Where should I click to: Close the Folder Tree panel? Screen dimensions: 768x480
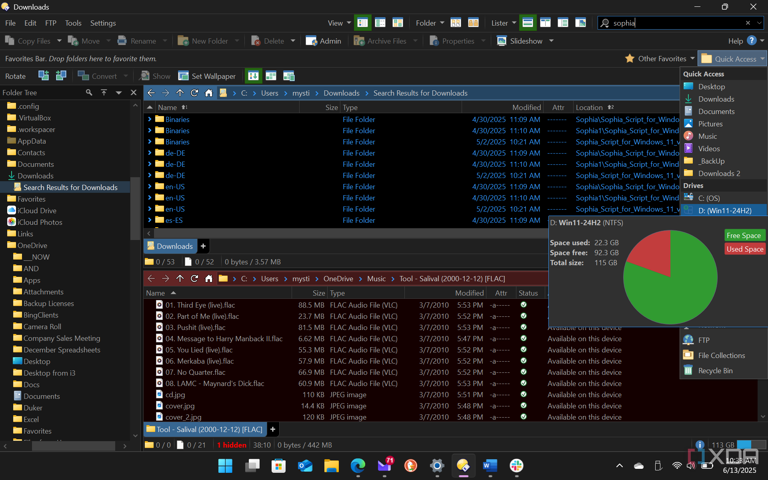coord(134,93)
